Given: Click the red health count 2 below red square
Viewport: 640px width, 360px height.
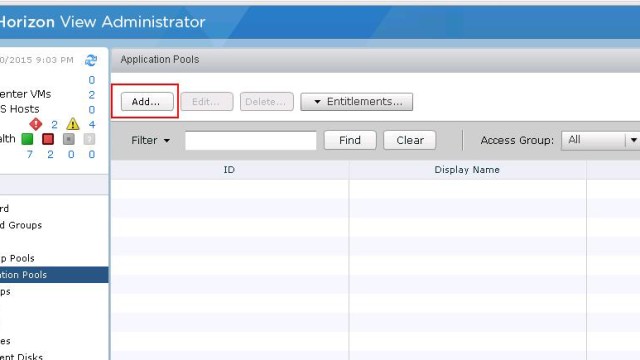Looking at the screenshot, I should (50, 154).
